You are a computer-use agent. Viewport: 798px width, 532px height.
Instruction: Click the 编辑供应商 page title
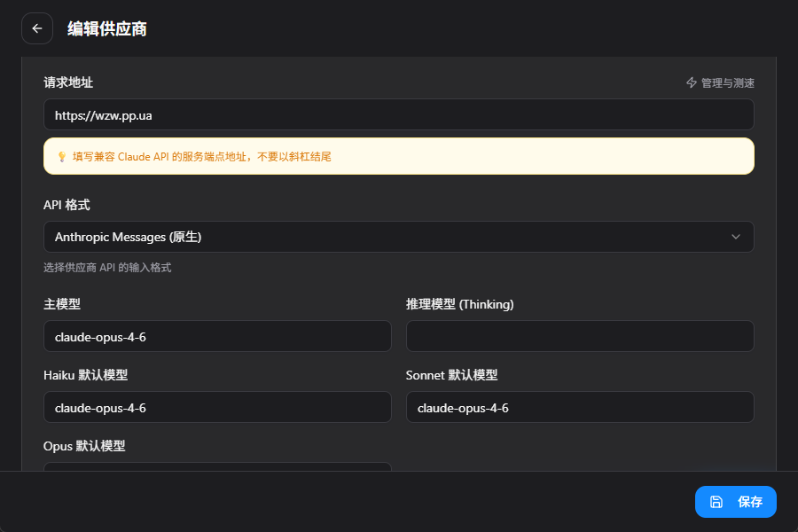pyautogui.click(x=107, y=29)
